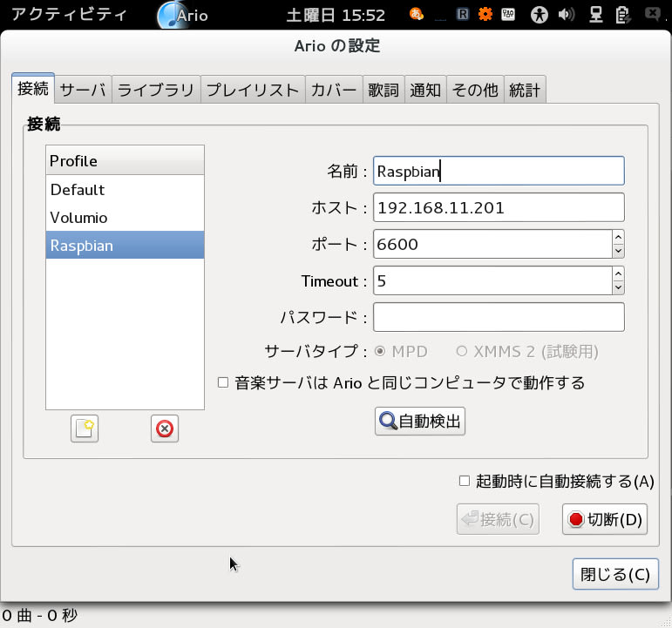Click the keyboard layout tray icon
Viewport: 672px width, 628px height.
(508, 15)
